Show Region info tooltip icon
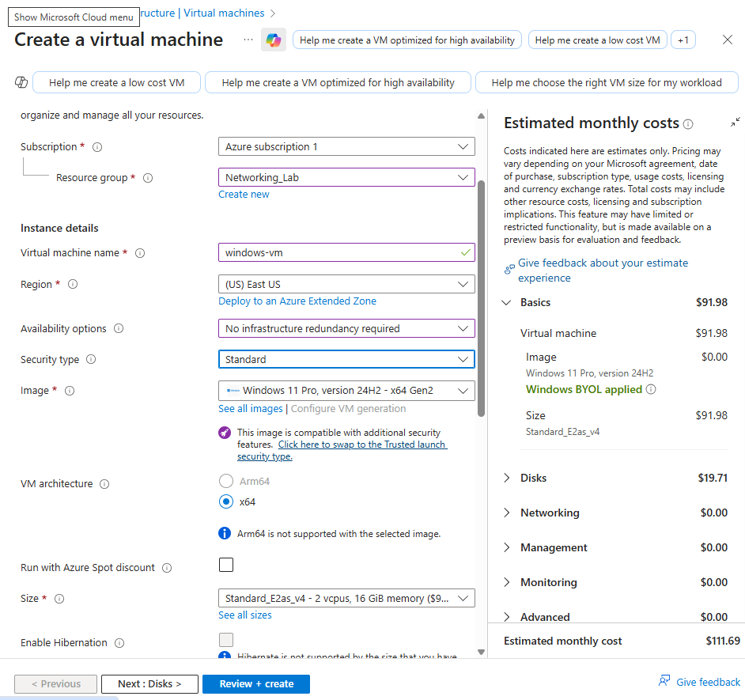 pyautogui.click(x=73, y=284)
